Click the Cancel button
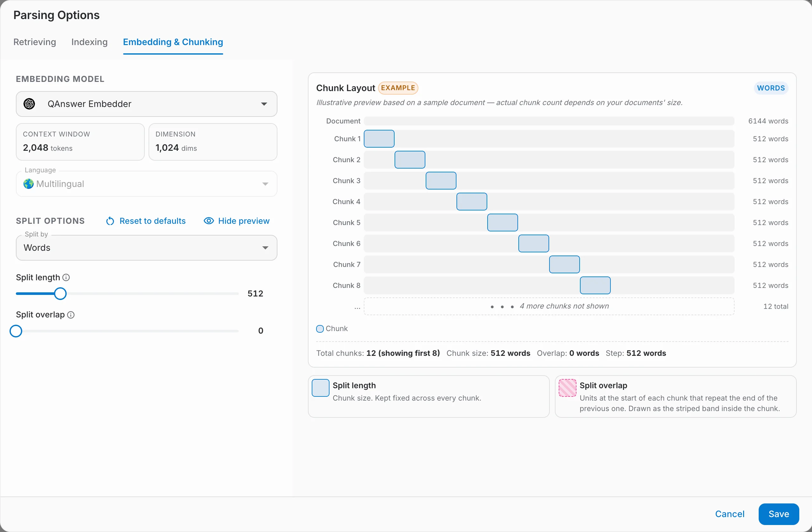The image size is (812, 532). coord(729,514)
